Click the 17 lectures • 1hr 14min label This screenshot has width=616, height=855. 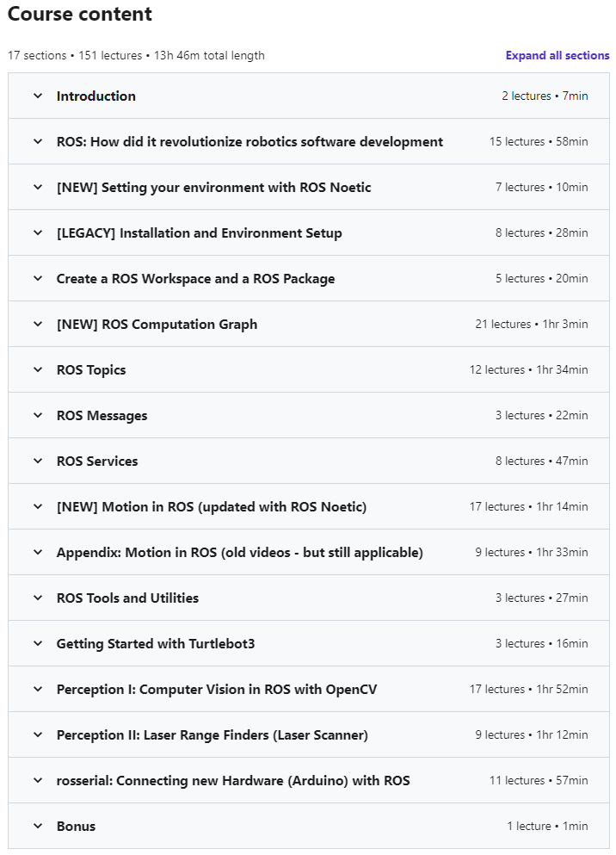tap(529, 506)
